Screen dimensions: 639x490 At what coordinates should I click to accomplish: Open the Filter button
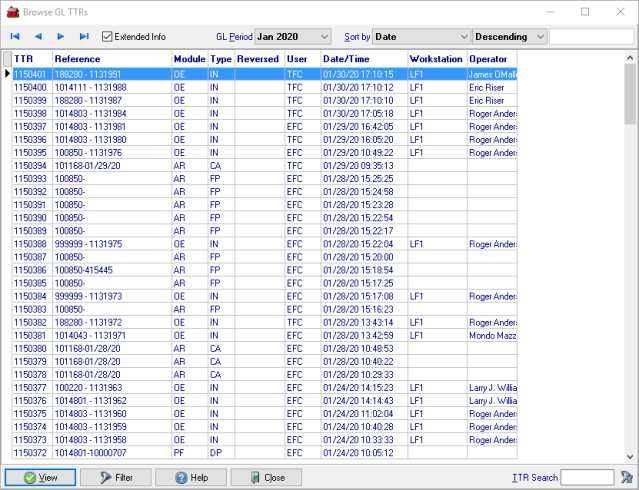pyautogui.click(x=115, y=478)
